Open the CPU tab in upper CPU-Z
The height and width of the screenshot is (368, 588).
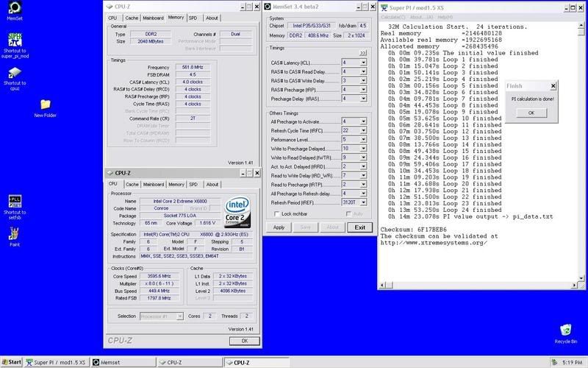click(x=112, y=18)
